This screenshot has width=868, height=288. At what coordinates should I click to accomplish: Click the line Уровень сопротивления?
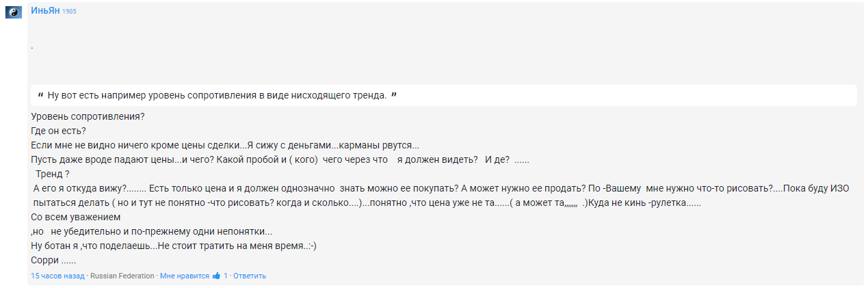click(88, 117)
